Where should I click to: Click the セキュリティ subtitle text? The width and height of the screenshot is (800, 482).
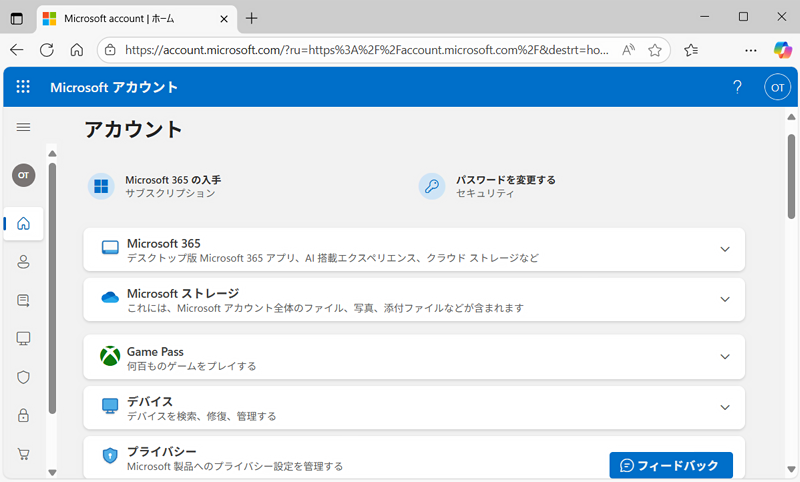485,193
